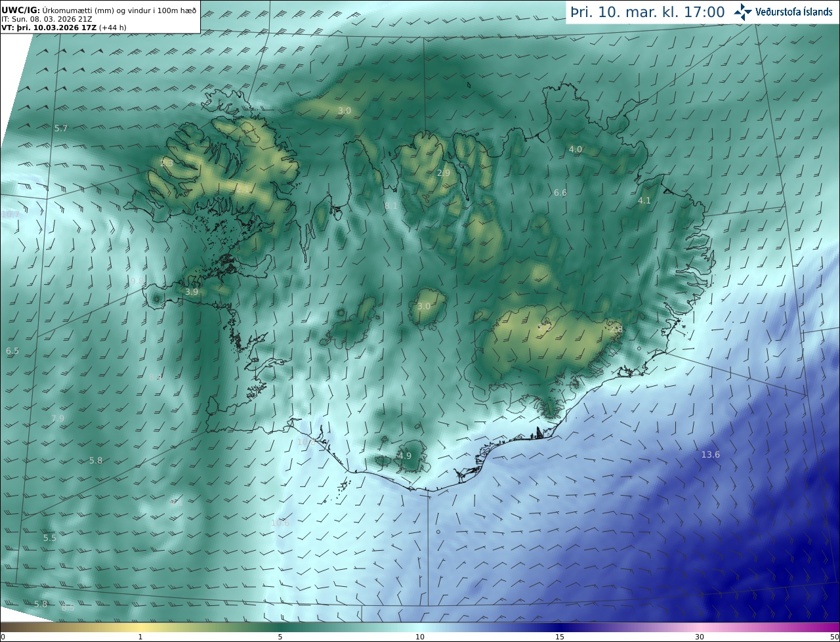Click the '10' tick label of the scale
The image size is (840, 642).
[420, 637]
